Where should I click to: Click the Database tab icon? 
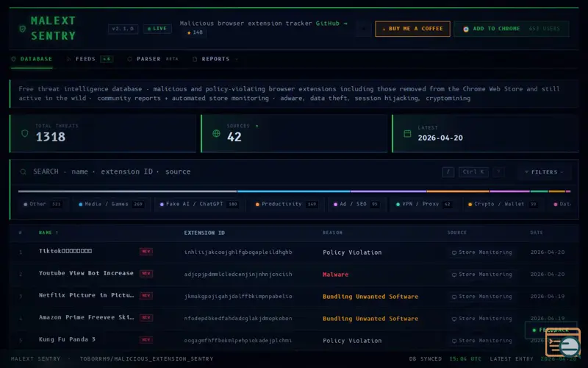point(13,59)
